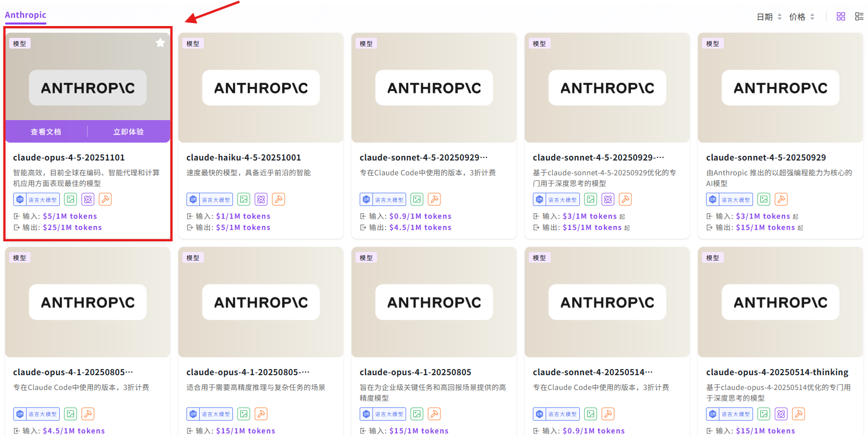Open claude-opus-4-20250514-thinking card thumbnail
Screen dimensions: 868x436
[780, 302]
